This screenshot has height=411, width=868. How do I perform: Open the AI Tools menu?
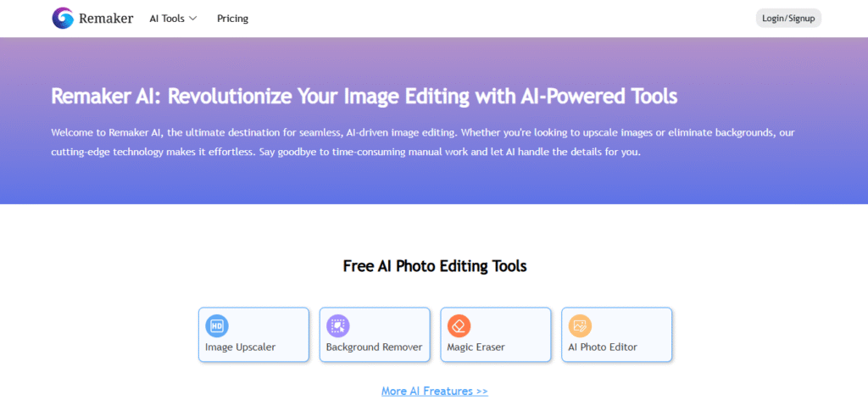[x=166, y=19]
